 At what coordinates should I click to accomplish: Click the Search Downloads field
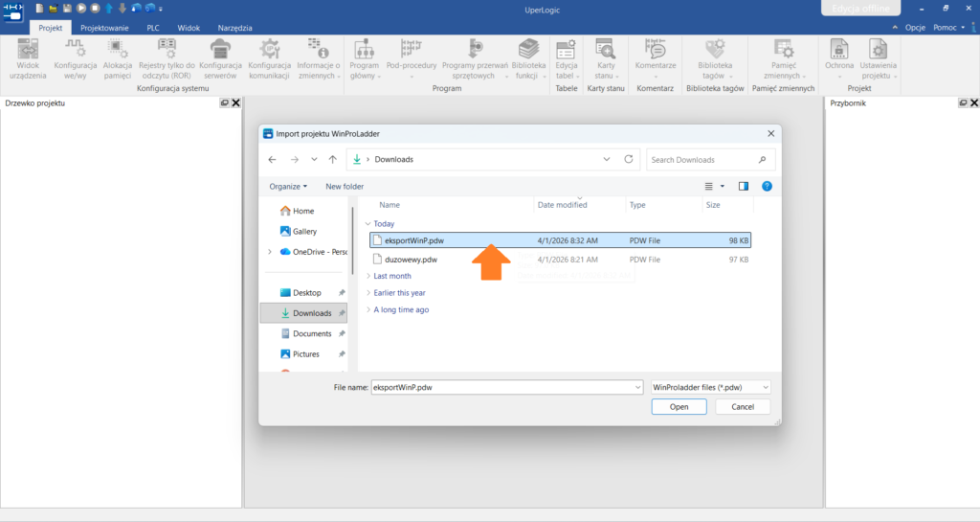point(711,159)
